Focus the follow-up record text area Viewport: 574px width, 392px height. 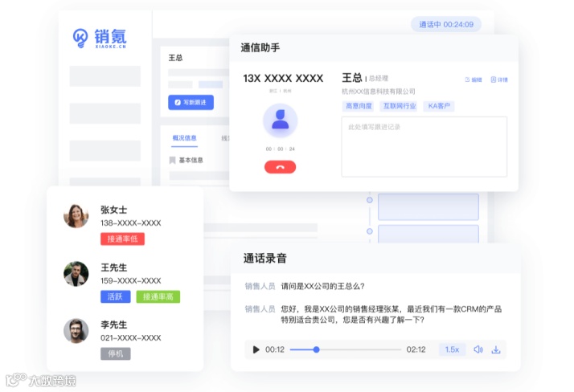click(x=424, y=147)
